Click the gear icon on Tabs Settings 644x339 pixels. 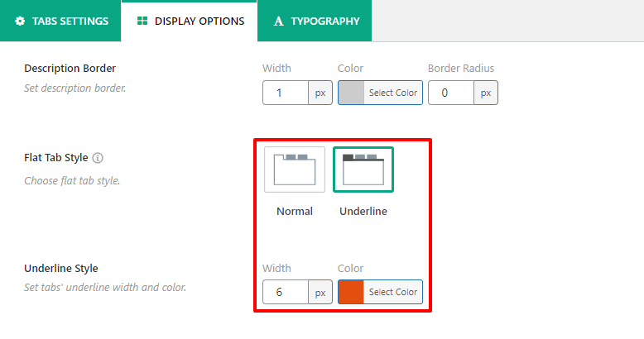coord(21,21)
